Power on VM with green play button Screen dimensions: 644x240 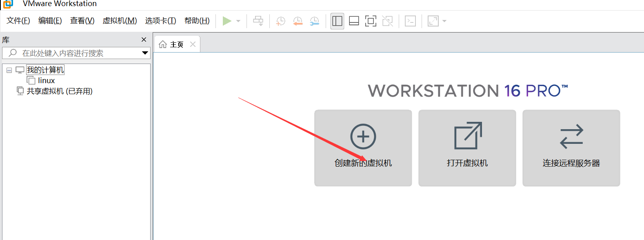pyautogui.click(x=227, y=21)
